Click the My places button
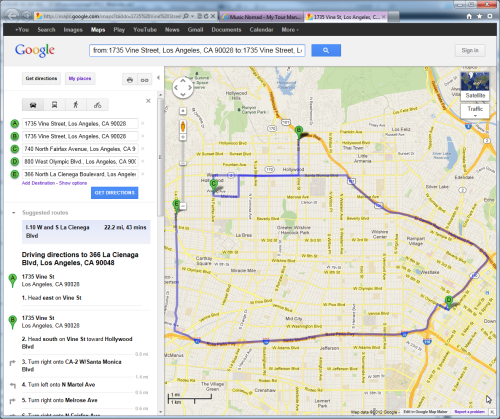 pos(80,79)
